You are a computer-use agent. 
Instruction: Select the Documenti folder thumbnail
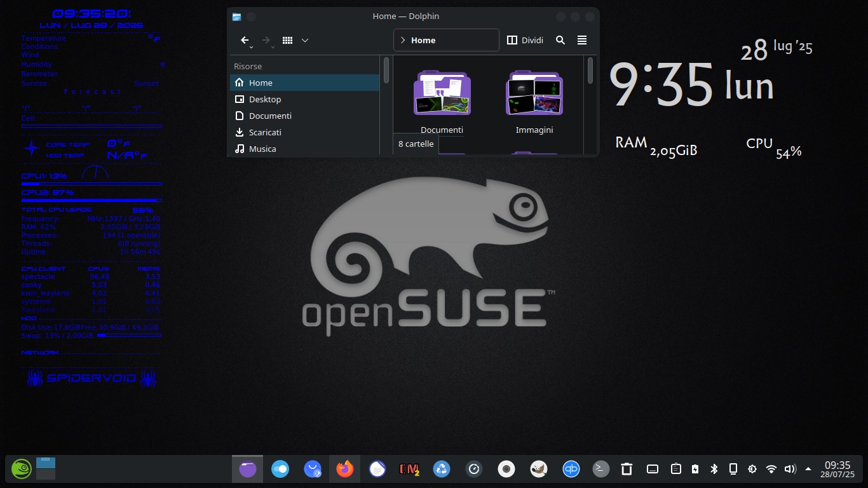coord(442,93)
